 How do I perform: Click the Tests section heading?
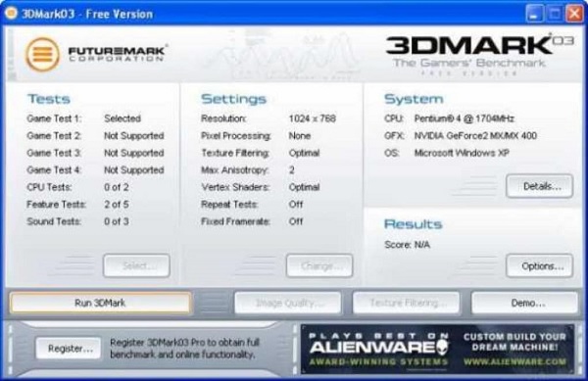(49, 99)
